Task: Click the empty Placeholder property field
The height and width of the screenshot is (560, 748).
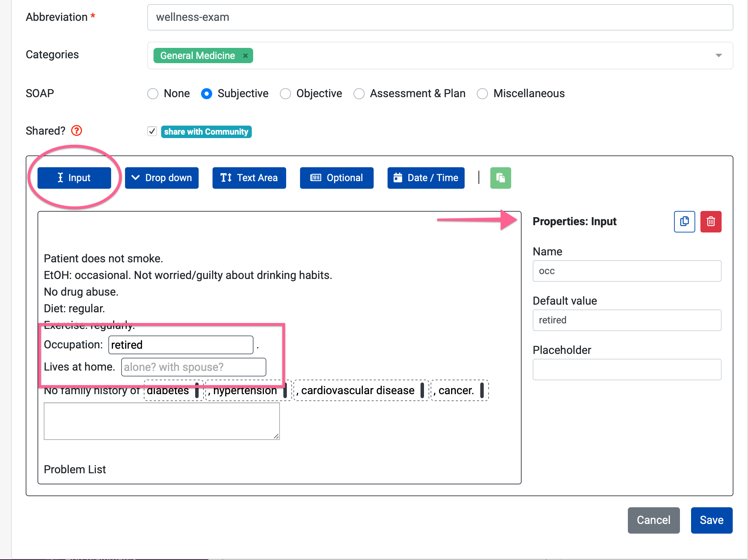Action: [x=626, y=370]
